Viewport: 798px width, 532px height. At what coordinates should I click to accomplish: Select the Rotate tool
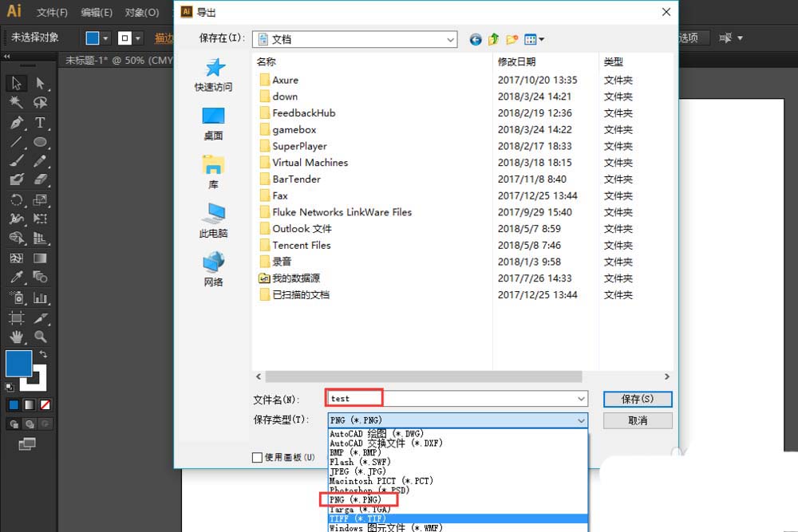coord(16,200)
